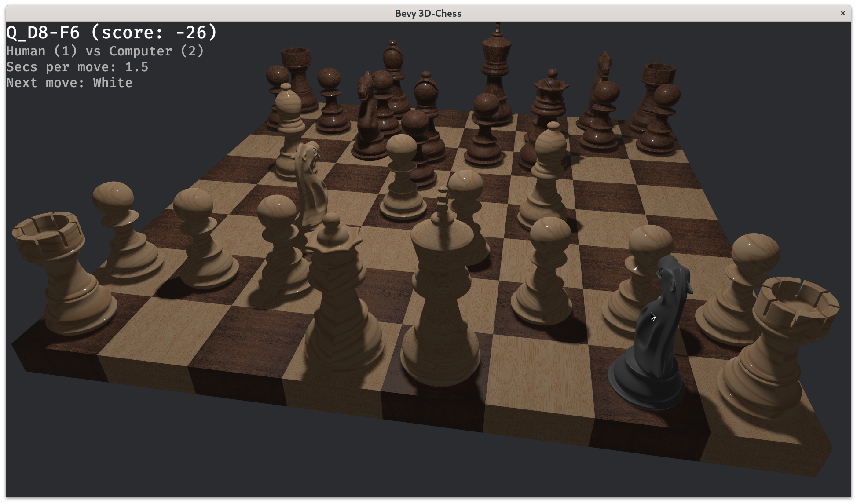857x504 pixels.
Task: Click the Human vs Computer mode label
Action: pyautogui.click(x=105, y=51)
